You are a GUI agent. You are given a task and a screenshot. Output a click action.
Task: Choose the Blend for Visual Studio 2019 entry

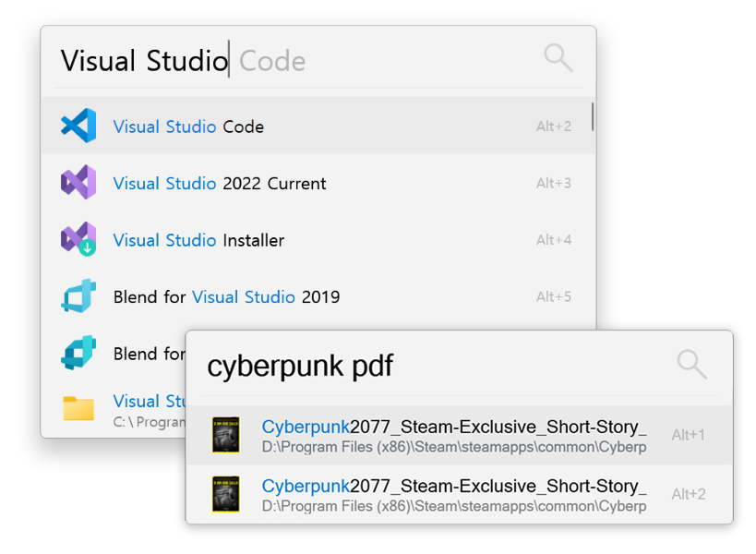226,297
